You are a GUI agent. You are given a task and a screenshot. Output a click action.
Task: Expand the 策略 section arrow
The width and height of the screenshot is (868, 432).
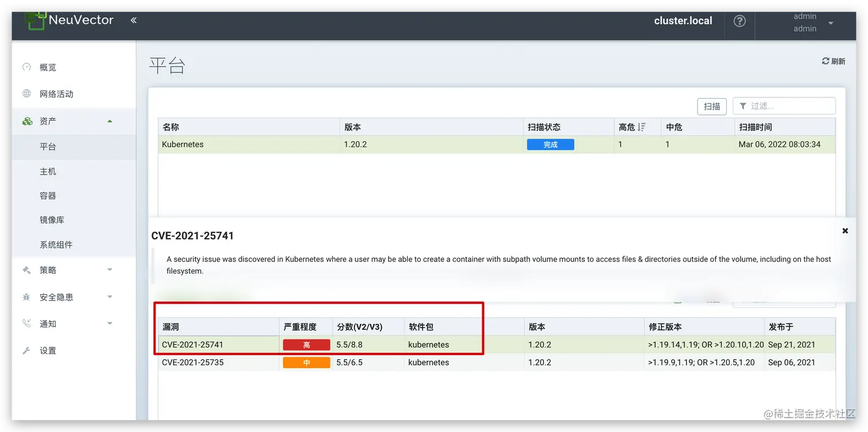[x=110, y=270]
